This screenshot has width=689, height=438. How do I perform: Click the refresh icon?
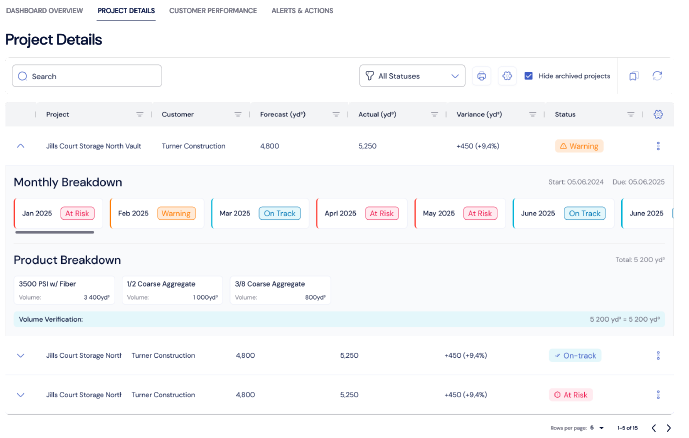(x=657, y=76)
